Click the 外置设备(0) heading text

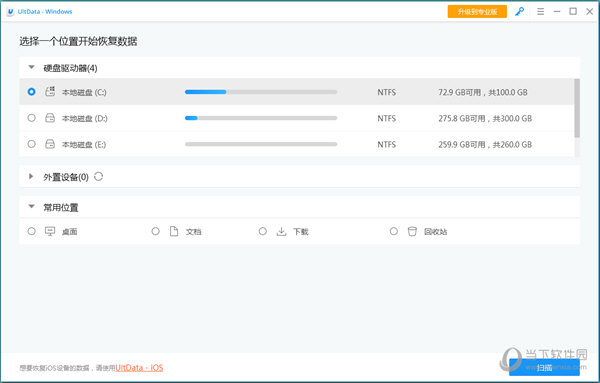[66, 177]
